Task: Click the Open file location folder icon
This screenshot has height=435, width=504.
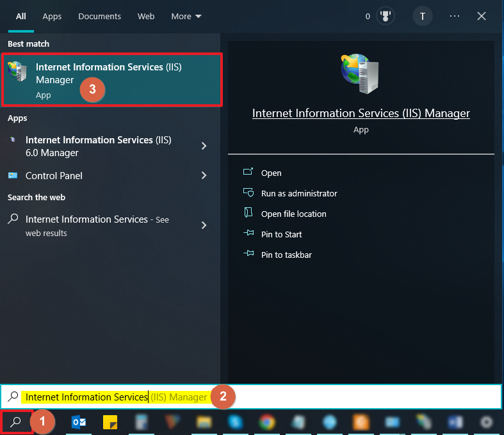Action: coord(248,213)
